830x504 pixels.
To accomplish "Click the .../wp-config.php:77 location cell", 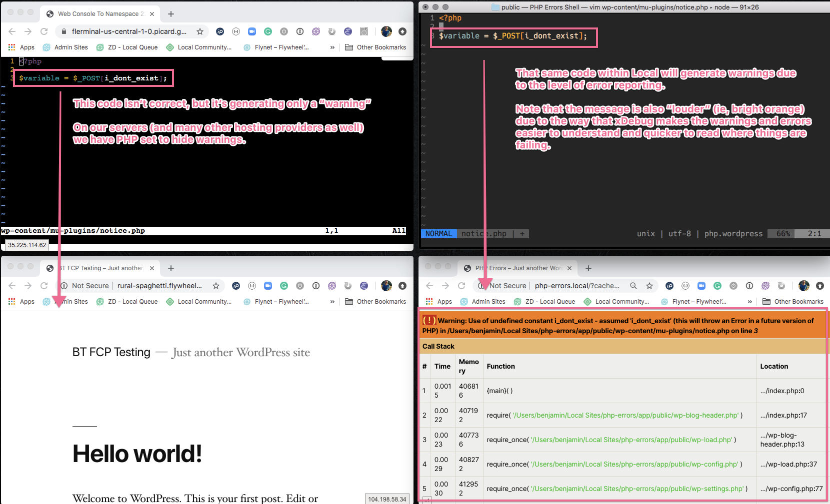I will click(x=791, y=489).
